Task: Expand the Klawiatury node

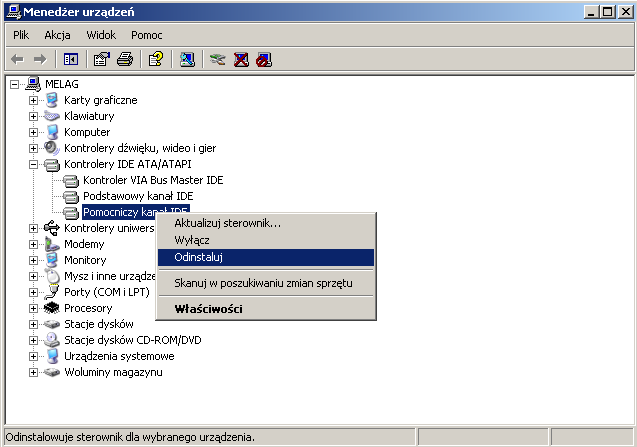Action: [33, 116]
